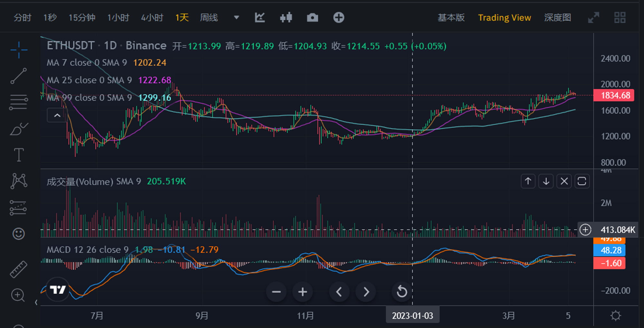Add a comparison symbol with plus icon
Image resolution: width=644 pixels, height=328 pixels.
click(339, 17)
